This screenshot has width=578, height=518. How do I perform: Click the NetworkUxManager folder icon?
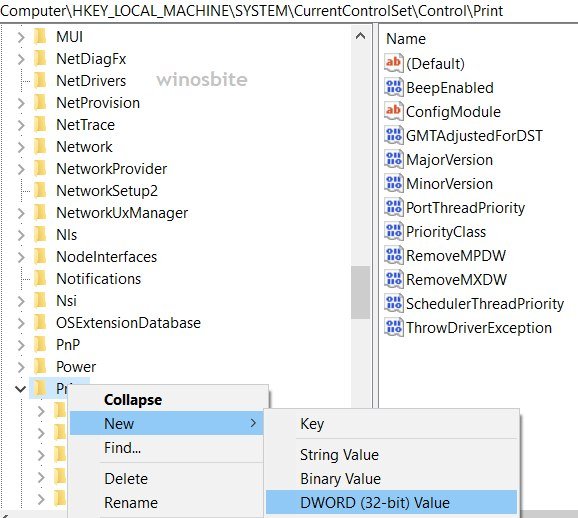tap(40, 213)
